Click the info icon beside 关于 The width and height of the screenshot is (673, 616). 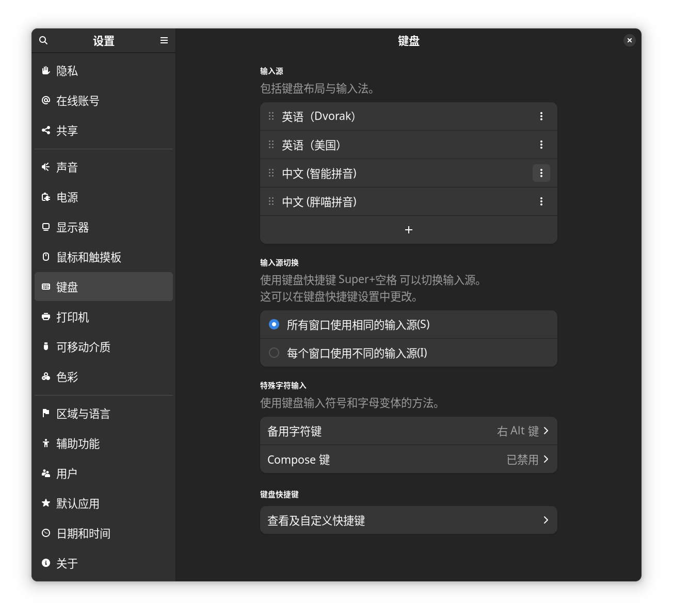[46, 563]
